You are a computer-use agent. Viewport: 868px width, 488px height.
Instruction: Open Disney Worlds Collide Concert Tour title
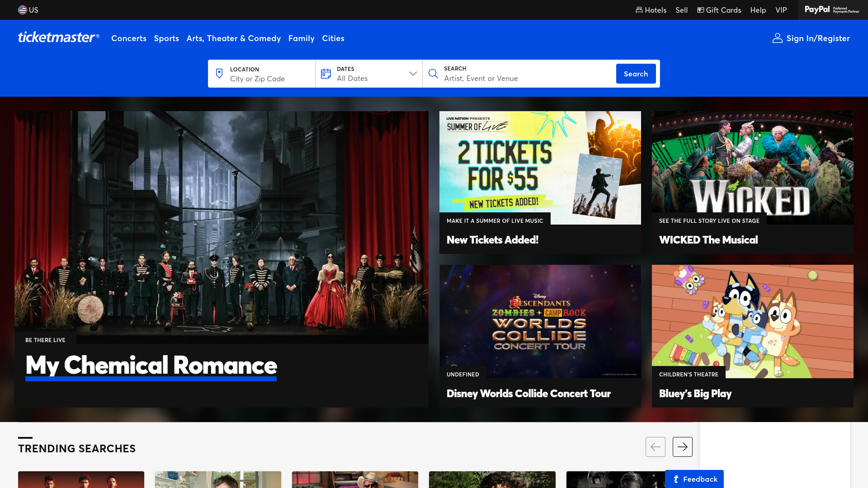[x=528, y=394]
